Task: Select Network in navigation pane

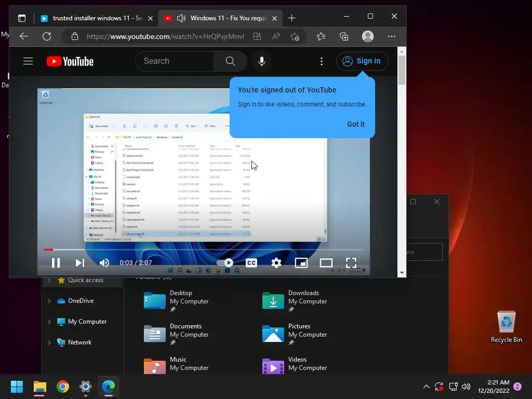Action: coord(79,342)
